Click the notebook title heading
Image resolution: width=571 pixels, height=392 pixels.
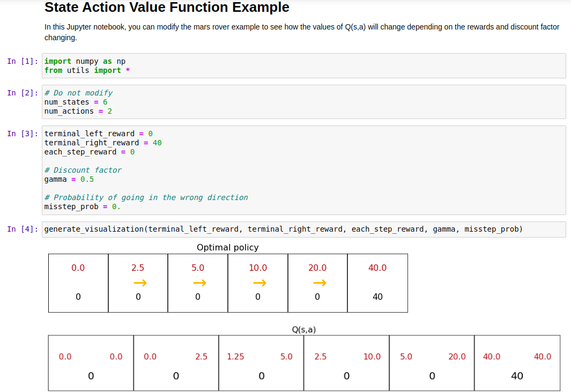167,8
